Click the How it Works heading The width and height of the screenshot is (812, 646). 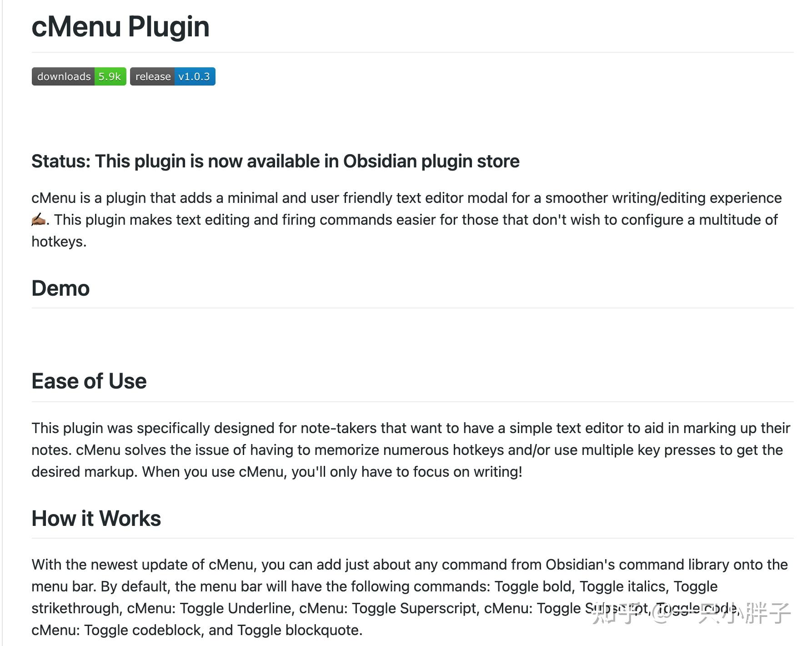click(96, 518)
